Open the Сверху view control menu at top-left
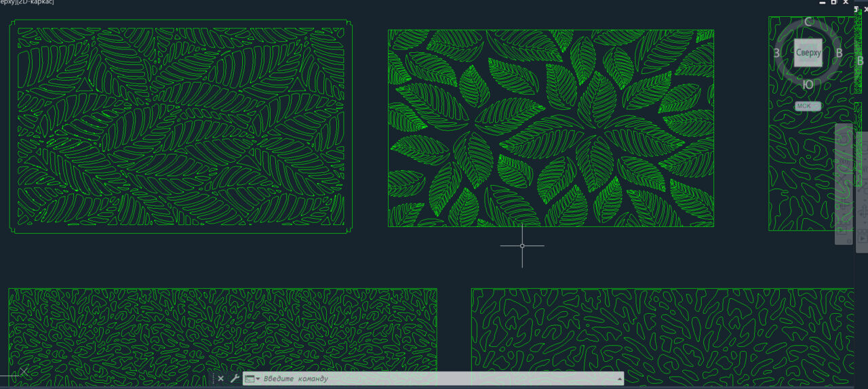 click(x=8, y=2)
